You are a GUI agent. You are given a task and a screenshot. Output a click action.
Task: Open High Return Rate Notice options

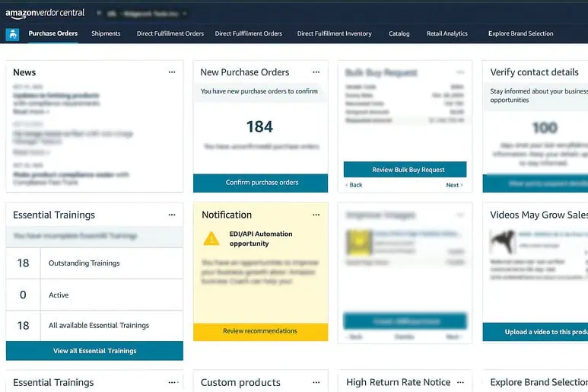point(460,382)
